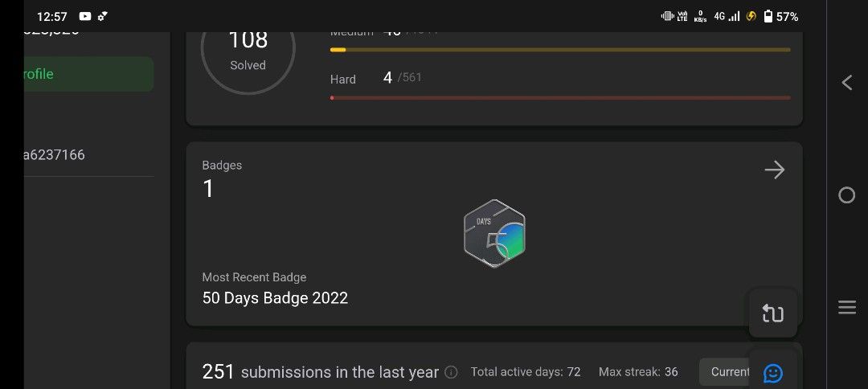Viewport: 868px width, 389px height.
Task: Click the Hard problems red progress bar
Action: pos(560,98)
